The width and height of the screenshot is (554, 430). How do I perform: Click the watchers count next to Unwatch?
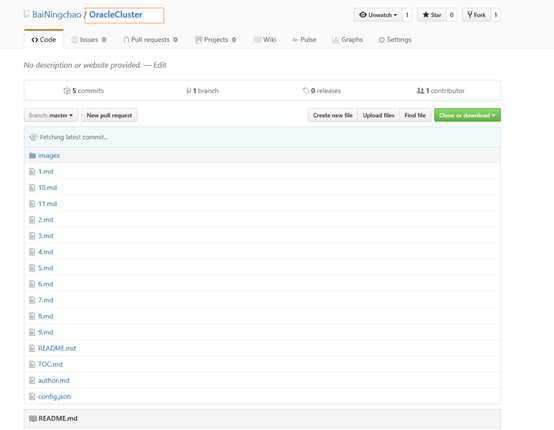(x=407, y=15)
